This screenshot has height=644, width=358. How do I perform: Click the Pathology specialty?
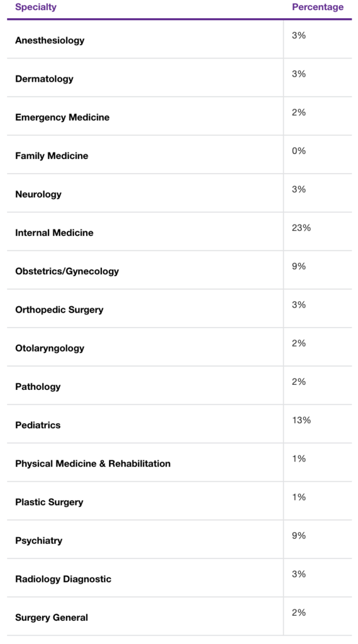click(38, 387)
